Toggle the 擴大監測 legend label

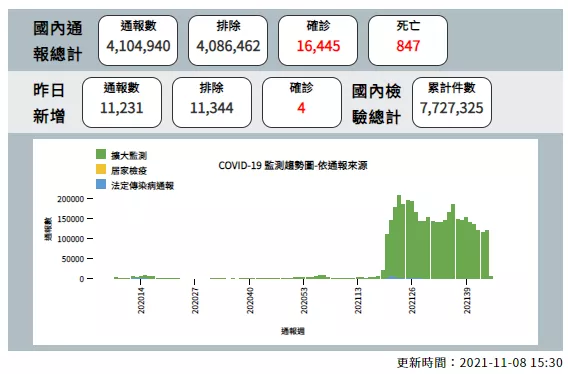pyautogui.click(x=129, y=156)
